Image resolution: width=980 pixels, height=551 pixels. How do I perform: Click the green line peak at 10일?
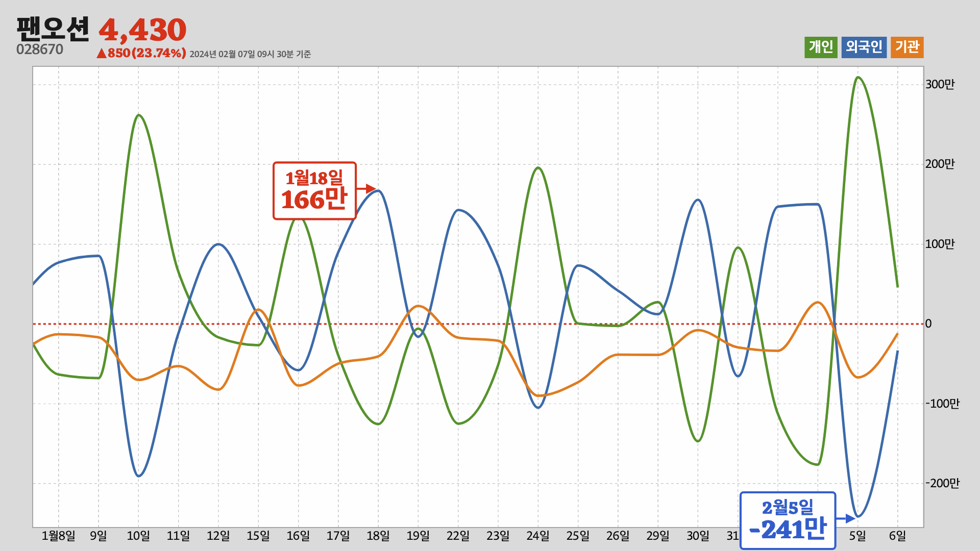click(x=139, y=115)
